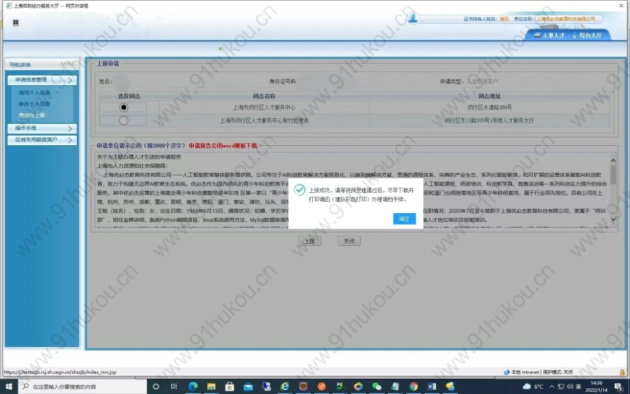Expand the 区域专用额度落户 navigation section
Viewport: 630px width, 394px height.
click(42, 140)
